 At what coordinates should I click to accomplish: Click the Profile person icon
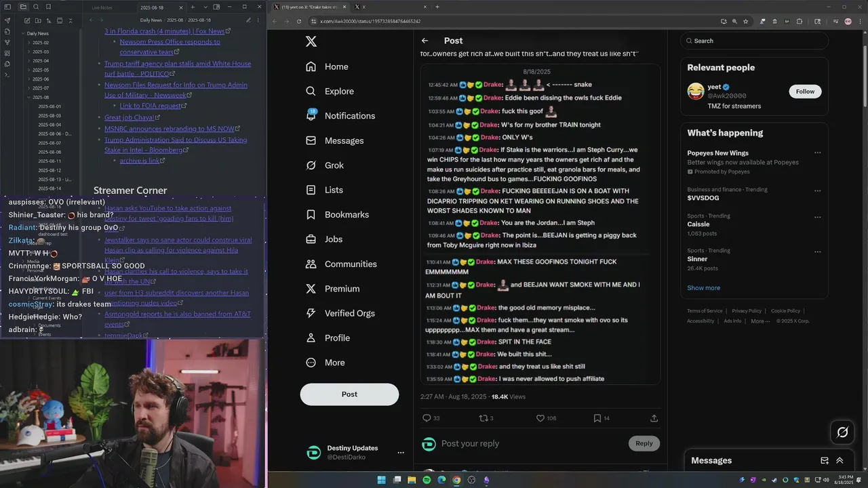pyautogui.click(x=311, y=338)
